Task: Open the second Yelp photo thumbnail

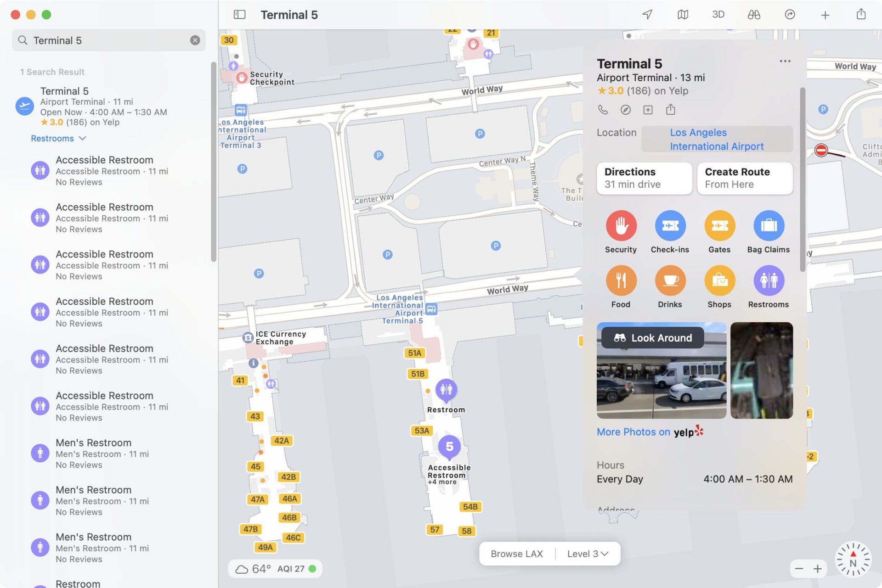Action: tap(762, 370)
